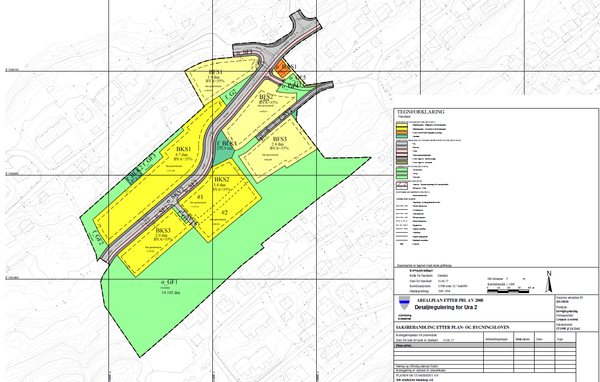Select the pale yellow legend swatch
600x382 pixels.
point(402,125)
